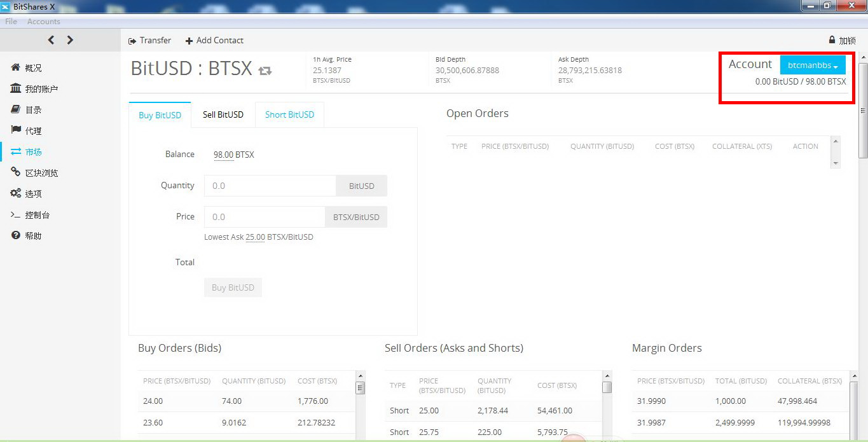Click the Sell Orders TYPE column header
Image resolution: width=868 pixels, height=442 pixels.
click(x=398, y=385)
